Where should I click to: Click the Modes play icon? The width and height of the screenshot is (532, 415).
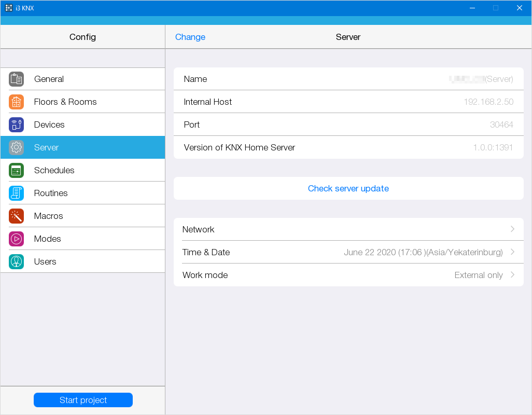[x=16, y=239]
